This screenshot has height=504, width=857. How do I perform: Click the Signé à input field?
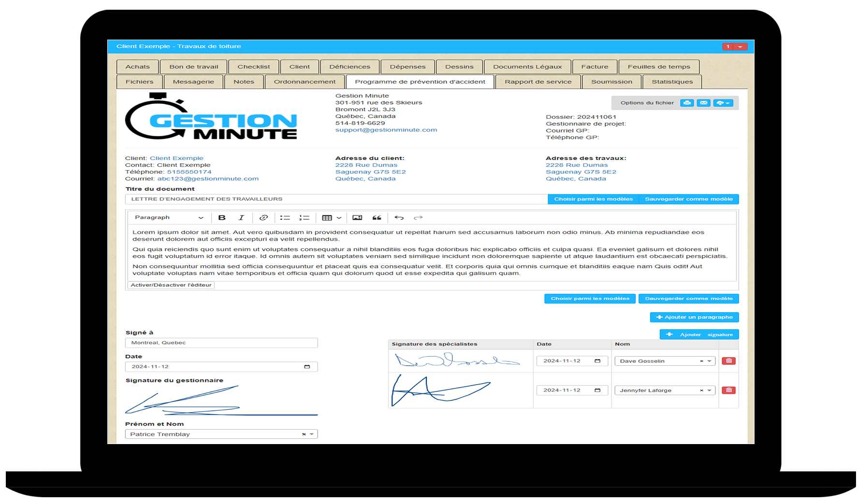tap(221, 343)
